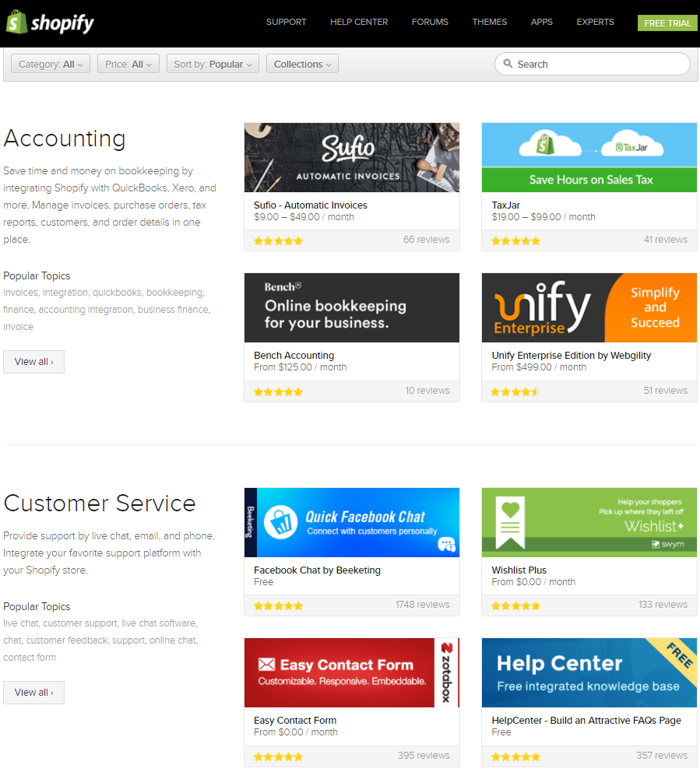Click the star rating for TaxJar

[515, 240]
